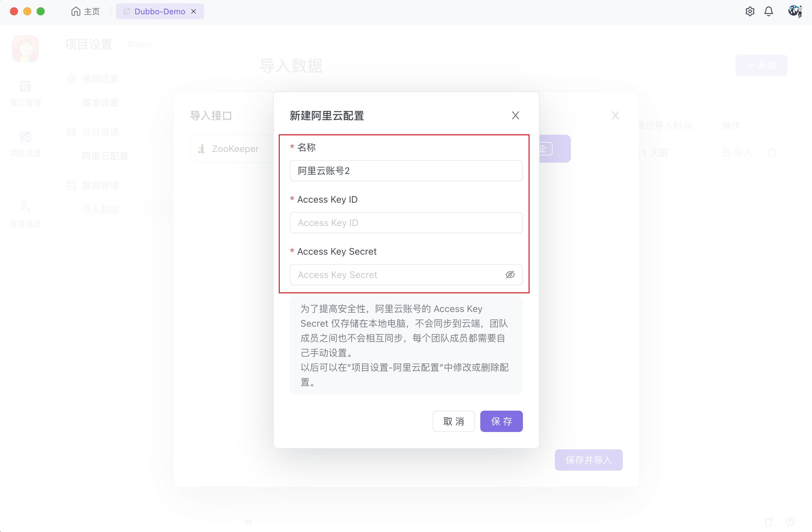Viewport: 812px width, 532px height.
Task: Switch to the Dubbo-Demo tab
Action: (x=159, y=12)
